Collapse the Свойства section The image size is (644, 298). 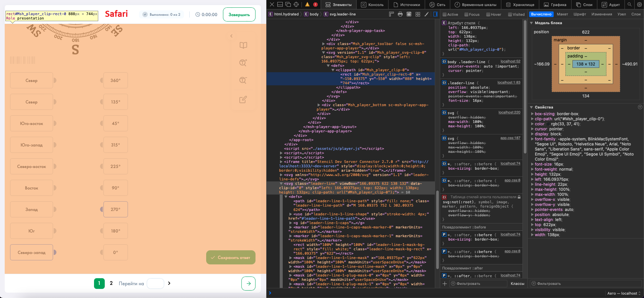(532, 107)
